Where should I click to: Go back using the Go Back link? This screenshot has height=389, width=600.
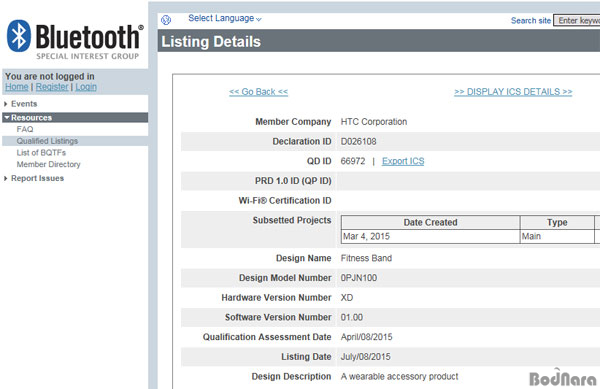tap(258, 92)
